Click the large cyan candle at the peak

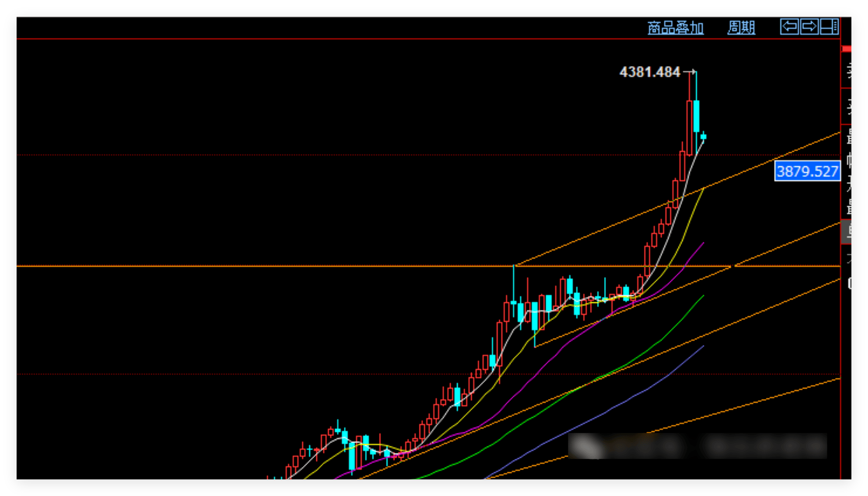[696, 116]
